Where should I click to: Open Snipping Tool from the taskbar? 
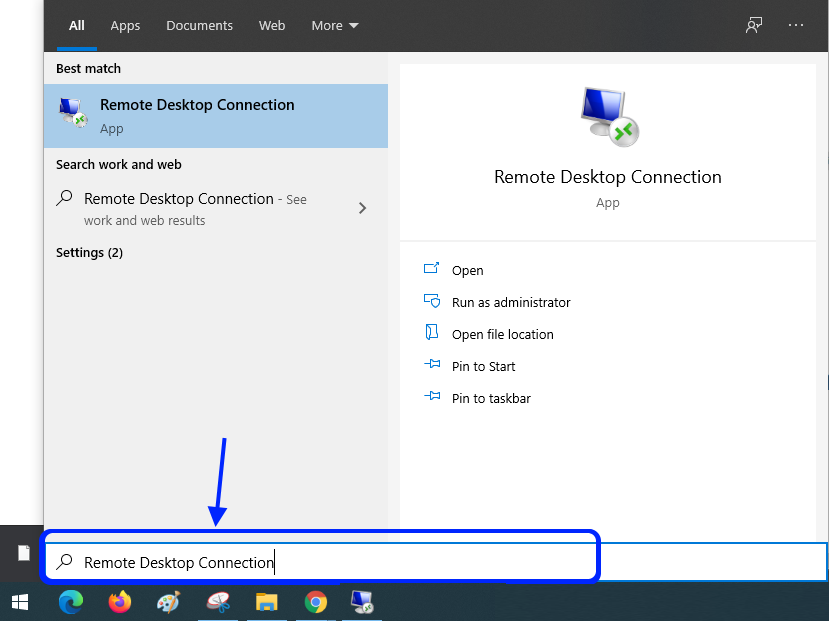[x=218, y=602]
